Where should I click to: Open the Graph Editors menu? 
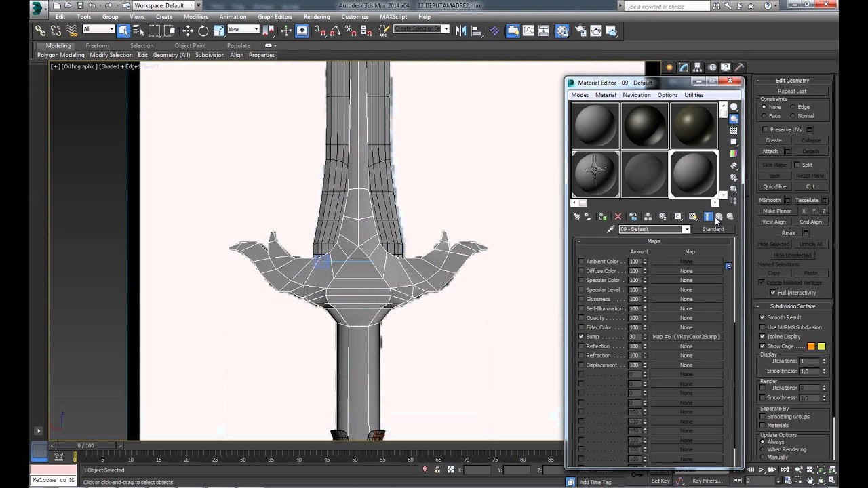pos(275,17)
